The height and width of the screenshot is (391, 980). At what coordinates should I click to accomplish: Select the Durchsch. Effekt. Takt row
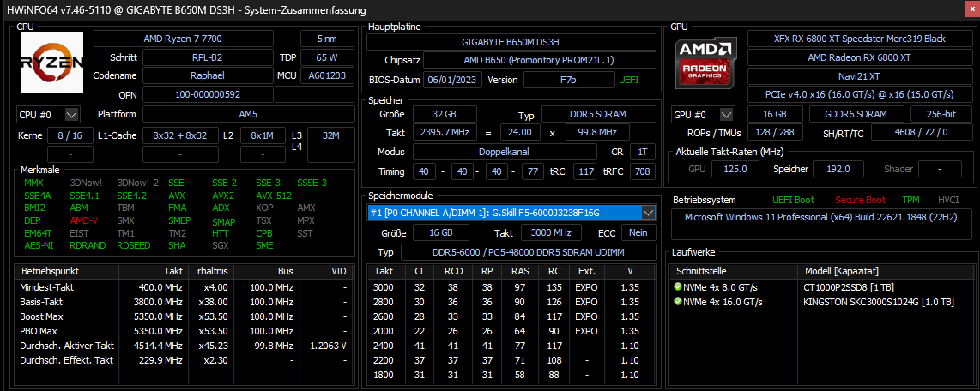[185, 360]
